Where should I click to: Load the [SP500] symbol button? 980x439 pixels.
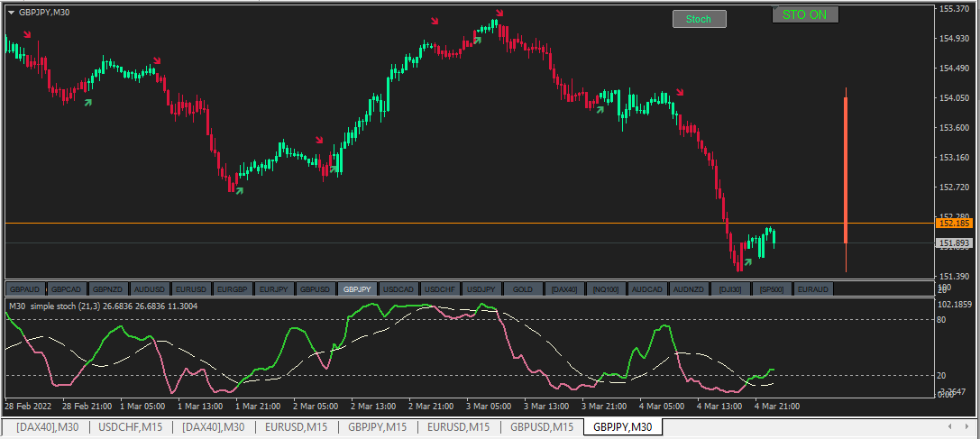pyautogui.click(x=772, y=289)
